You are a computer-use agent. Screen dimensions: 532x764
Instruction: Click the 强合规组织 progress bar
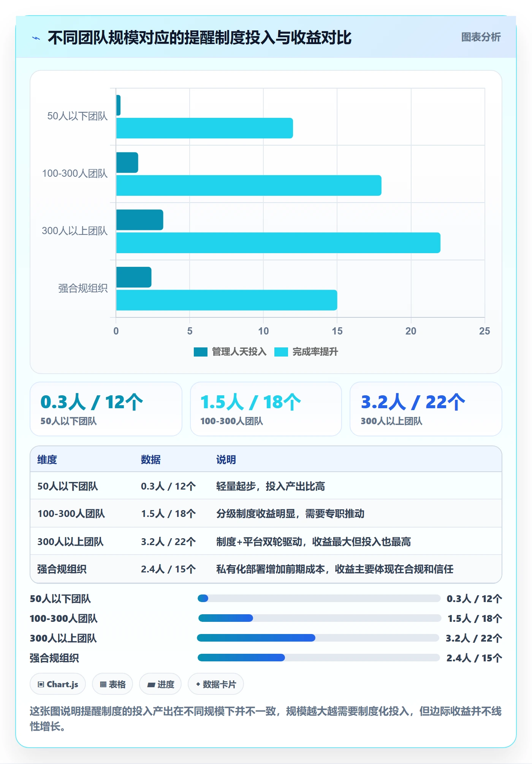tap(319, 658)
